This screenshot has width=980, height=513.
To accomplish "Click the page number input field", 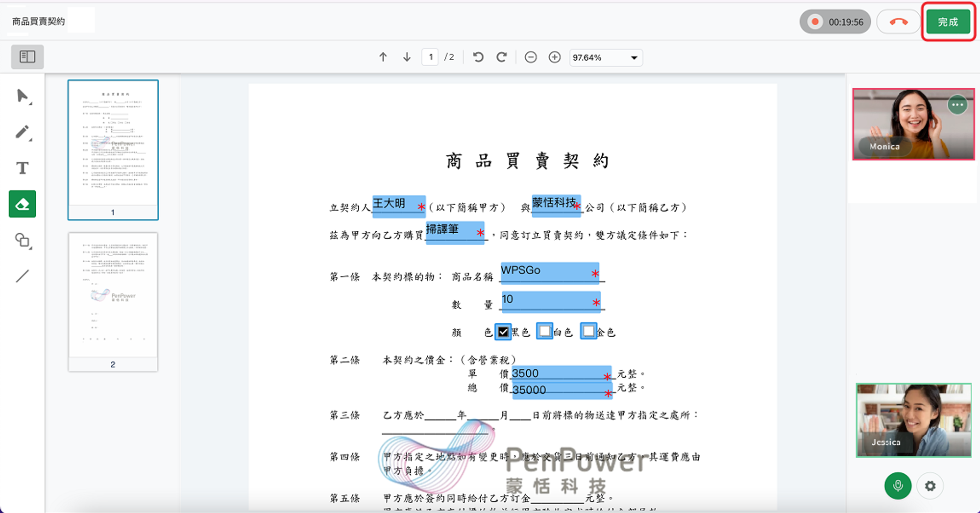I will click(430, 57).
